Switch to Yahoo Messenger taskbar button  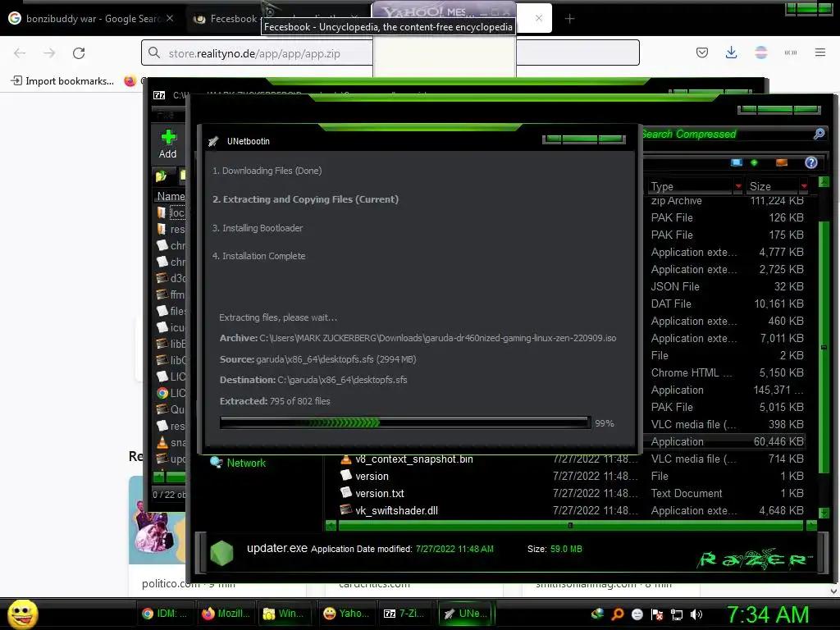pyautogui.click(x=347, y=614)
